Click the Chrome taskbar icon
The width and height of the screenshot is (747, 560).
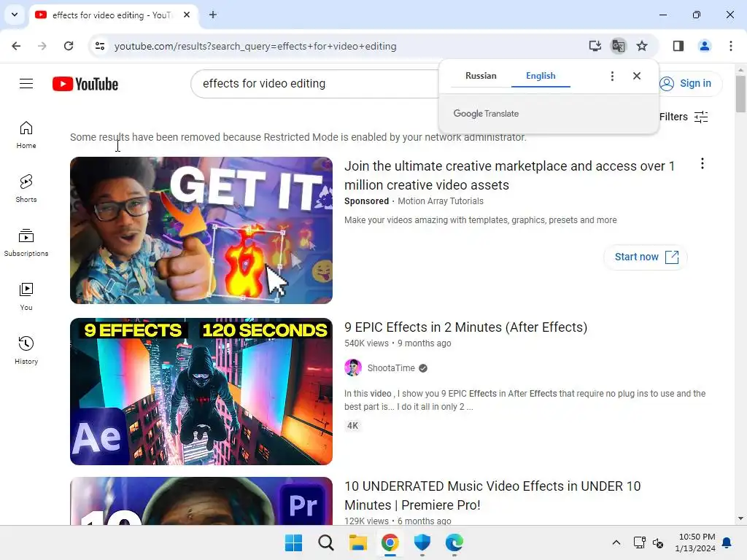tap(390, 542)
